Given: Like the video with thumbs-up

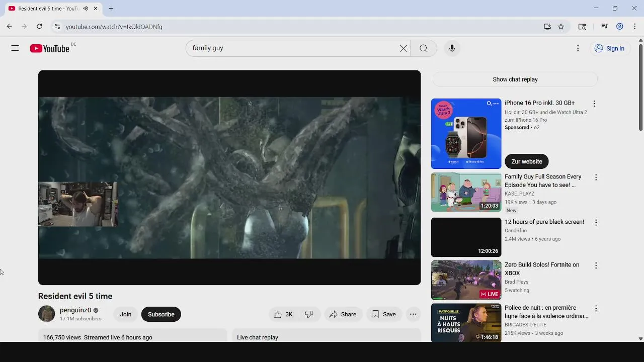Looking at the screenshot, I should tap(283, 314).
